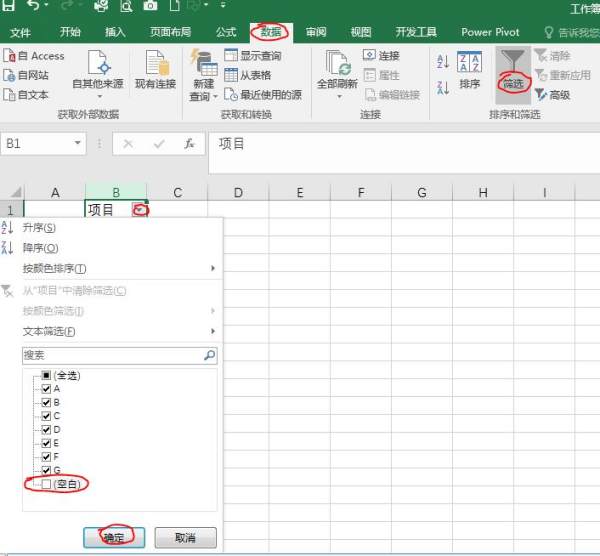The image size is (600, 556).
Task: Click the Sort button icon
Action: [469, 65]
